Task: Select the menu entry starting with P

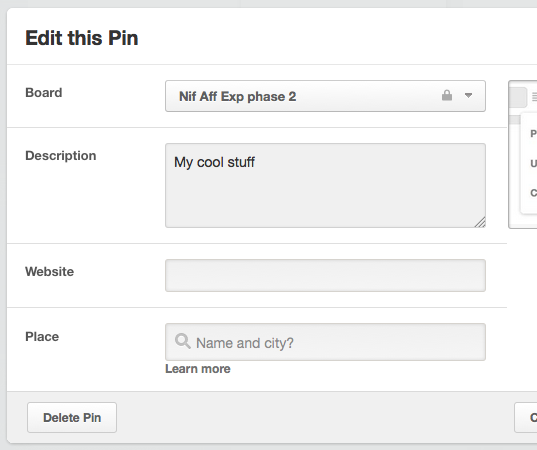Action: pyautogui.click(x=533, y=134)
